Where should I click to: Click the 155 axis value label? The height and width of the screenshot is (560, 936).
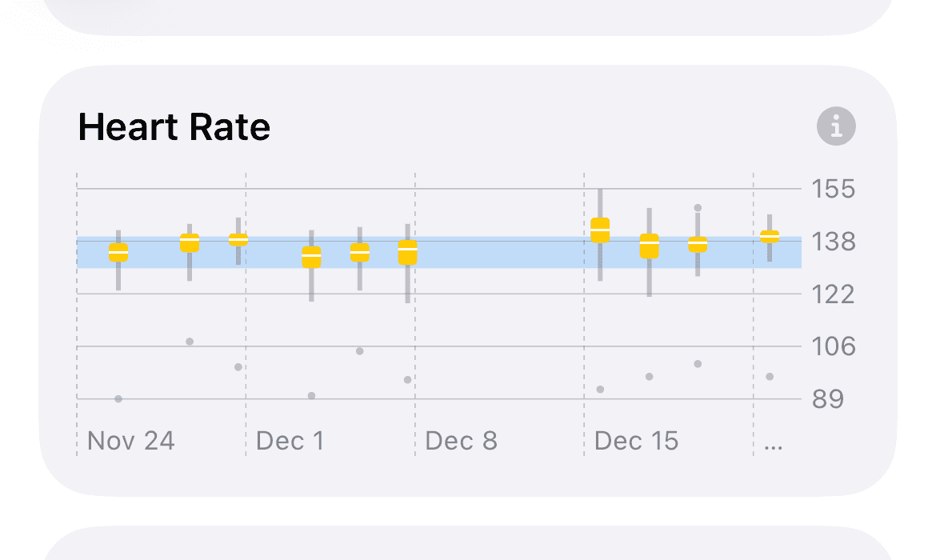coord(833,190)
